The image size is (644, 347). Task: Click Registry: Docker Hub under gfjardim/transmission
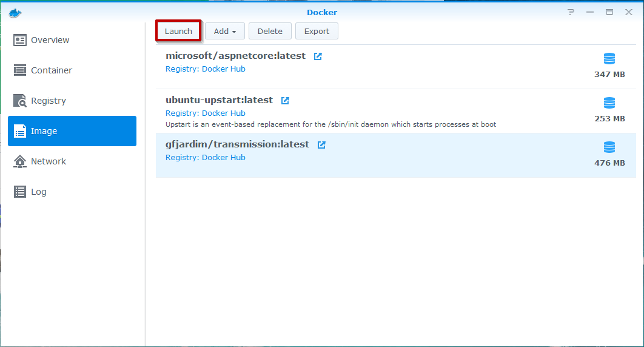click(206, 158)
